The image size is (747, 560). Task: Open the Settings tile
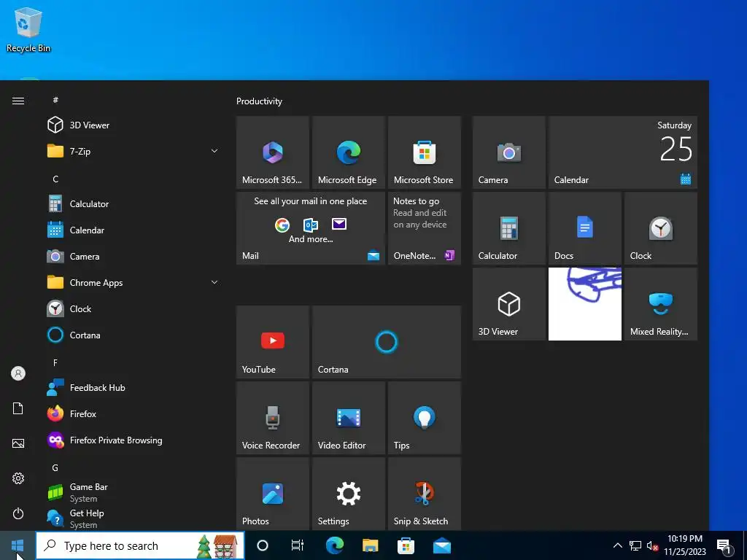point(348,494)
